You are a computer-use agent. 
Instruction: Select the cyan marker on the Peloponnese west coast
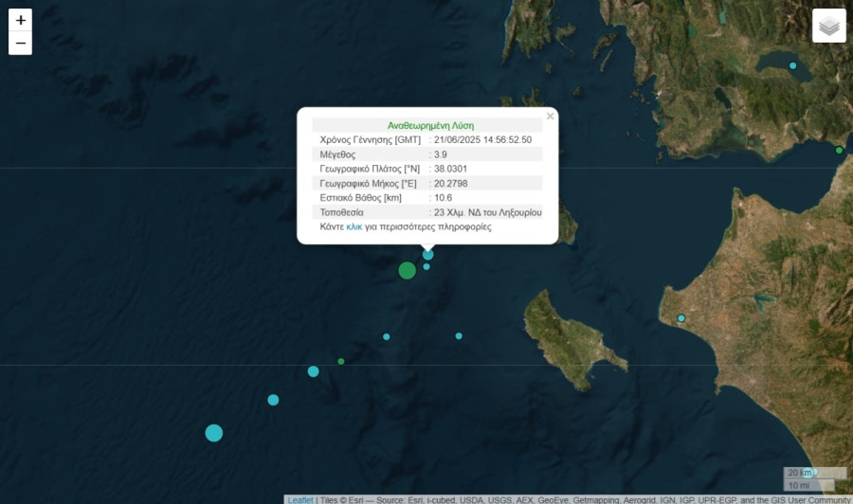click(x=681, y=318)
